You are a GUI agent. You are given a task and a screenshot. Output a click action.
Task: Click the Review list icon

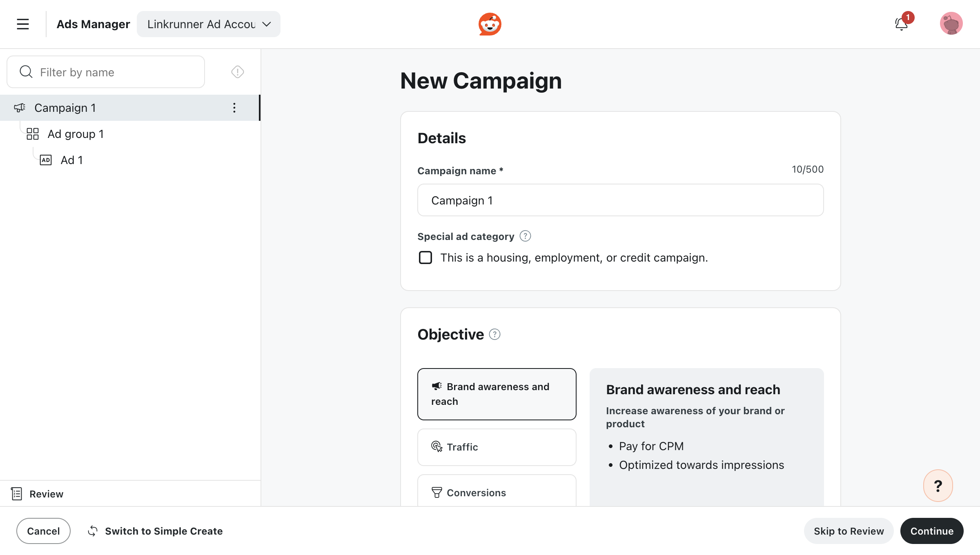tap(16, 494)
